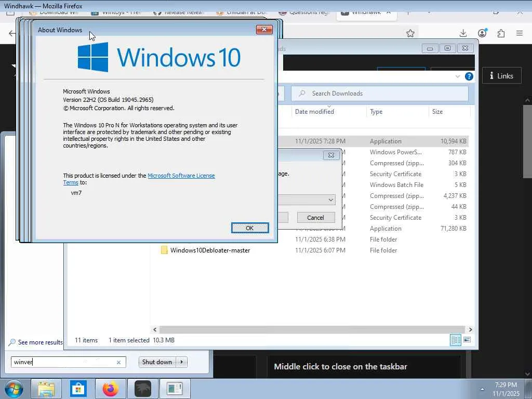
Task: Select the 10,594 KB Application row
Action: (x=373, y=141)
